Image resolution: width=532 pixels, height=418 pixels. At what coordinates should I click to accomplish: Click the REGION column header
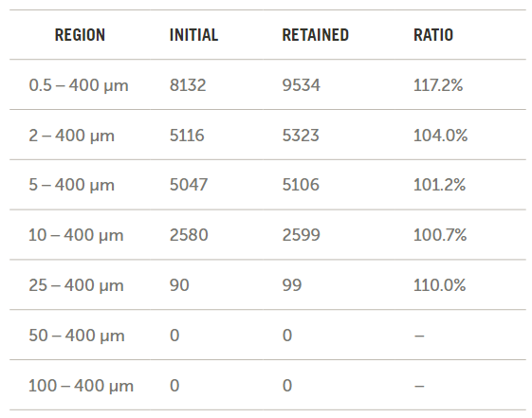[80, 35]
